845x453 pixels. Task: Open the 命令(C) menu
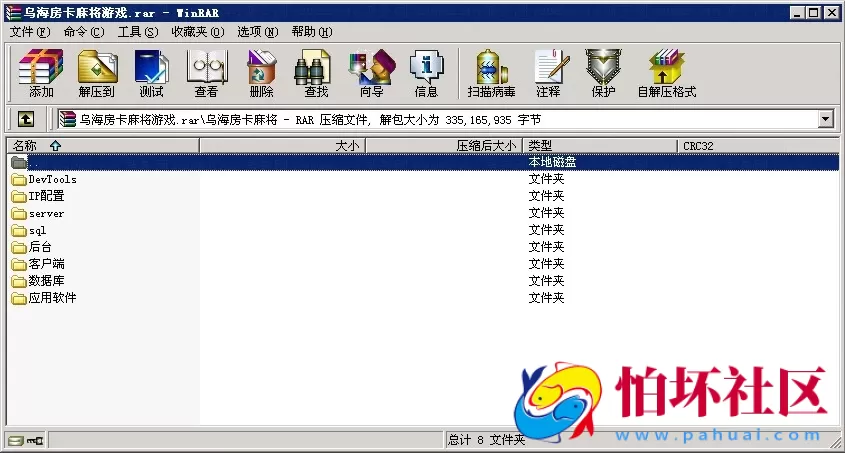[84, 32]
